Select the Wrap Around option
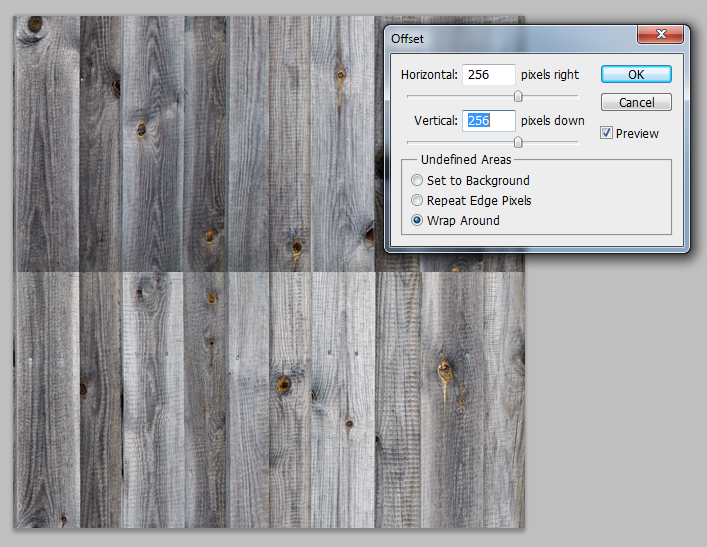Screen dimensions: 707x547 click(x=417, y=221)
